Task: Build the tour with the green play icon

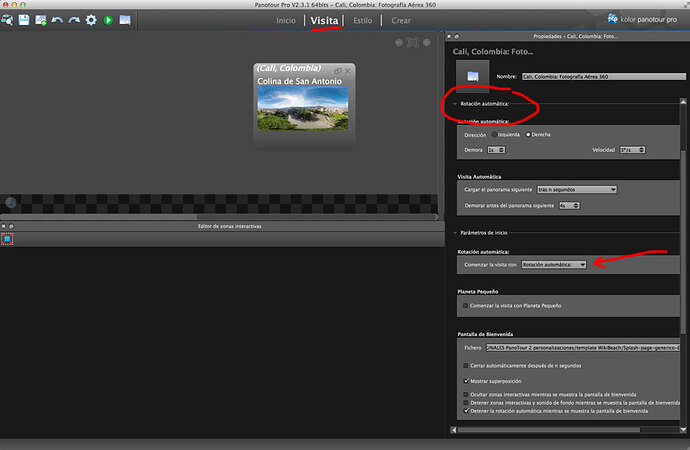Action: 108,20
